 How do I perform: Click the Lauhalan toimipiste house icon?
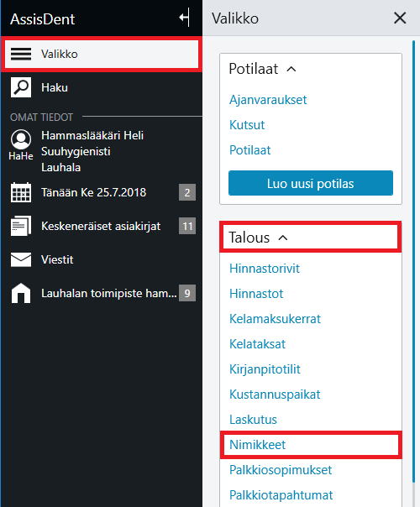[x=21, y=293]
